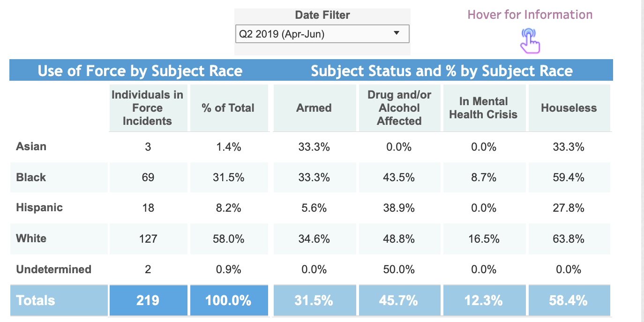Click the Black Armed 33.3% cell
Image resolution: width=644 pixels, height=322 pixels.
pos(314,177)
